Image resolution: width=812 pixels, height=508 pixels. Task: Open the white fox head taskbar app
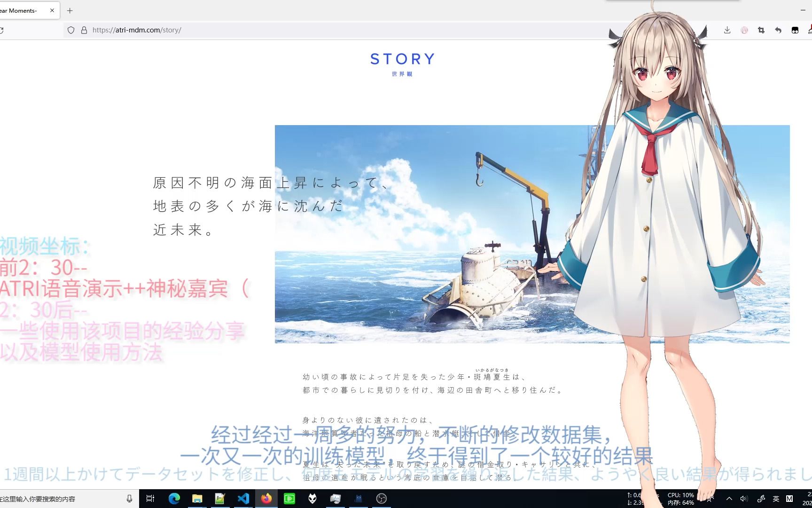point(312,499)
